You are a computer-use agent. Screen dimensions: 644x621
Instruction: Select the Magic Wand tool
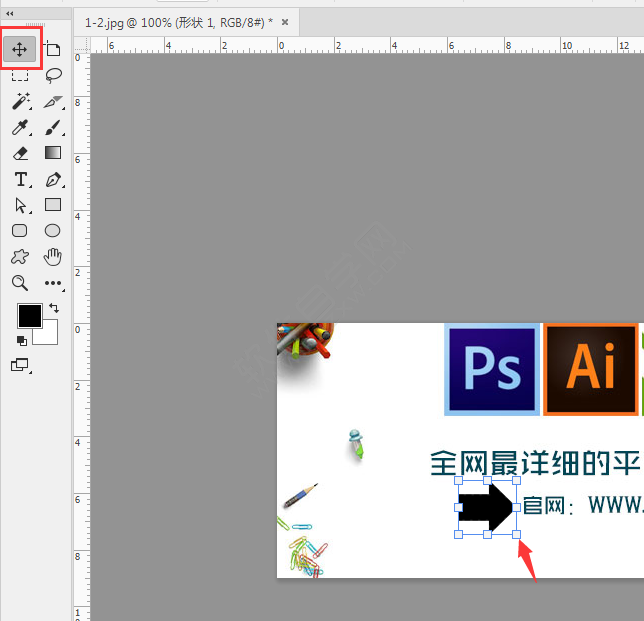click(x=21, y=101)
